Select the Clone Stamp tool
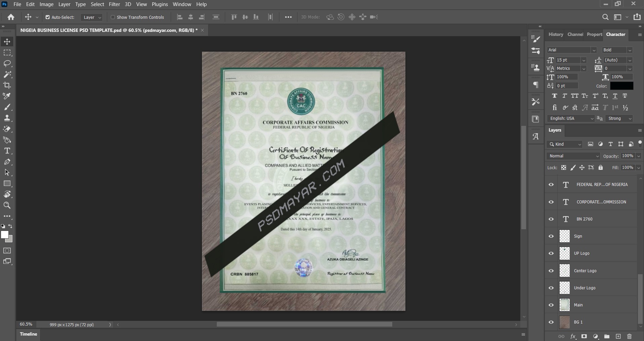Screen dimensions: 644x341 click(x=7, y=118)
